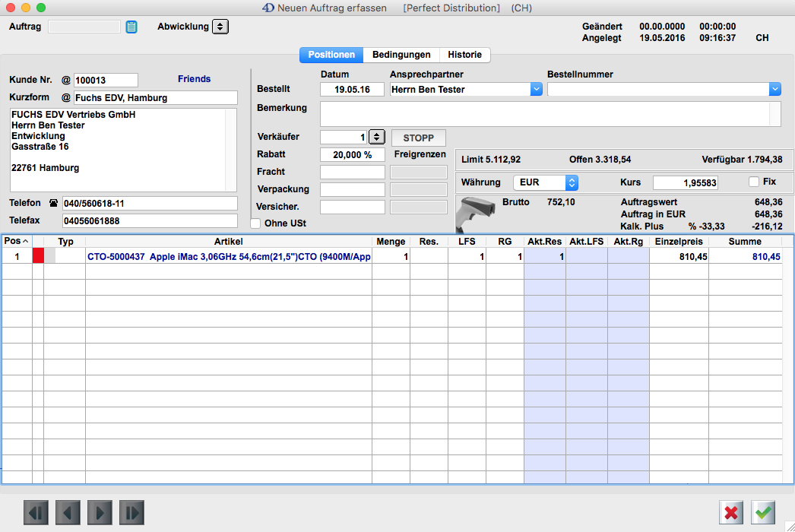
Task: Go to the previous record arrow button
Action: tap(68, 513)
